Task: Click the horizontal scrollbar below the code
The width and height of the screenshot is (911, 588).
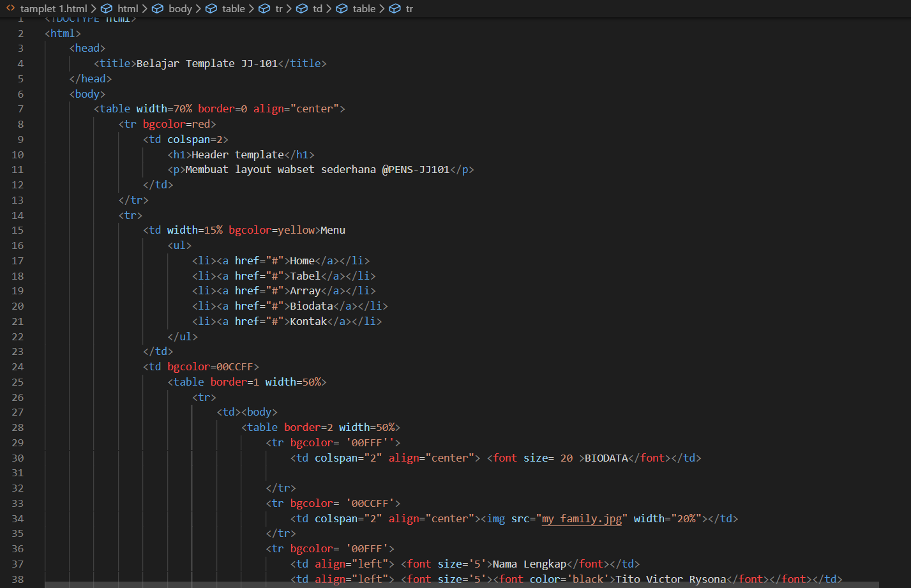Action: click(x=462, y=585)
